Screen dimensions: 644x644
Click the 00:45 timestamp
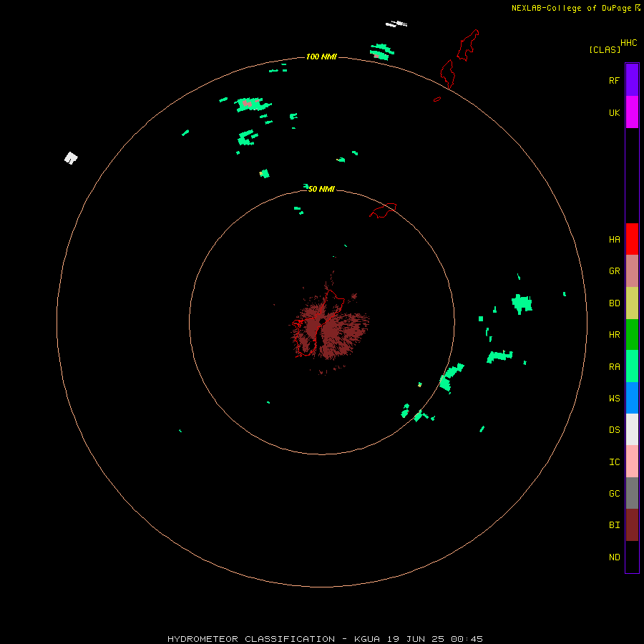[x=467, y=639]
